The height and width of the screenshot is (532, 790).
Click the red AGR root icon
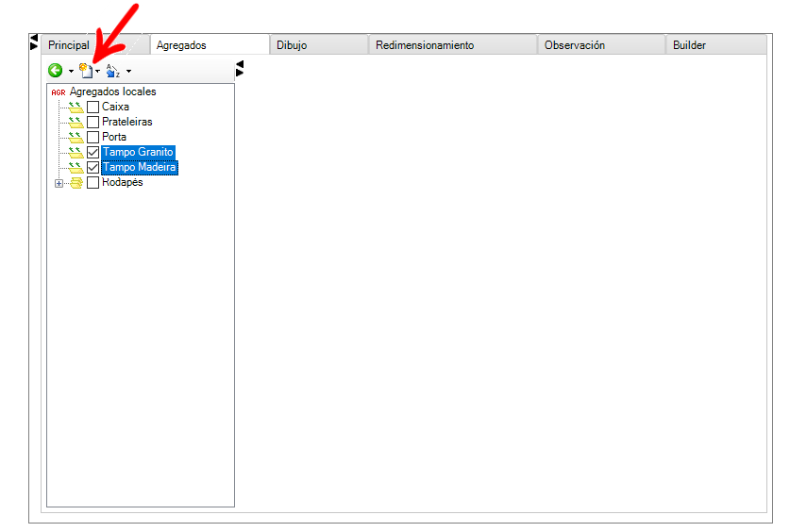tap(59, 92)
